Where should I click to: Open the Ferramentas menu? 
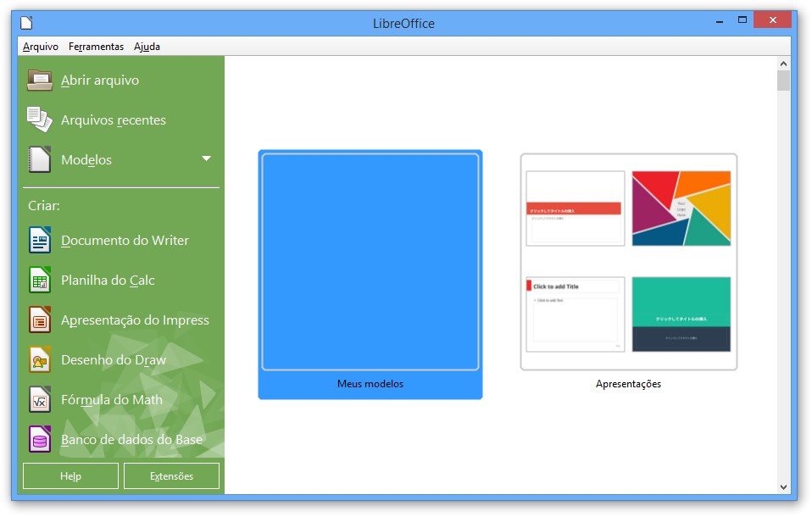click(x=97, y=47)
